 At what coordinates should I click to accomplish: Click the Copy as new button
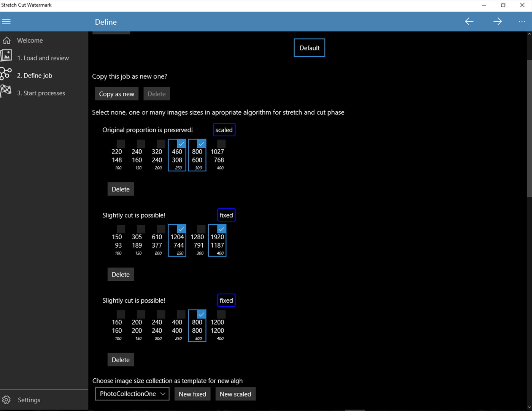tap(116, 94)
